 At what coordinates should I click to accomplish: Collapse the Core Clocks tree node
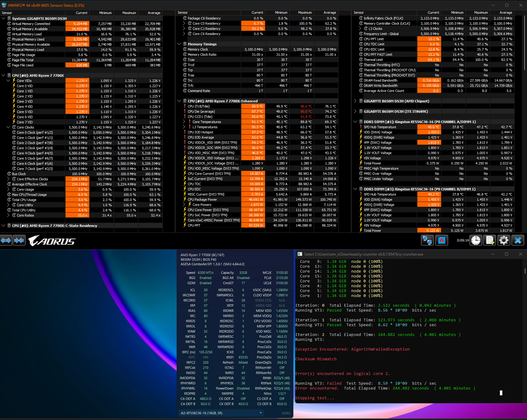click(9, 127)
